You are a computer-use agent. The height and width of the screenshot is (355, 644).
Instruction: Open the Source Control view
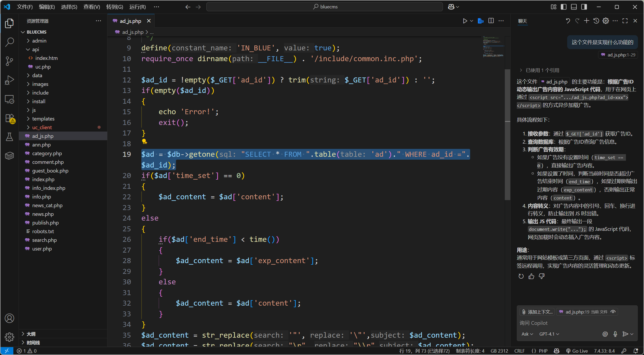click(x=9, y=61)
